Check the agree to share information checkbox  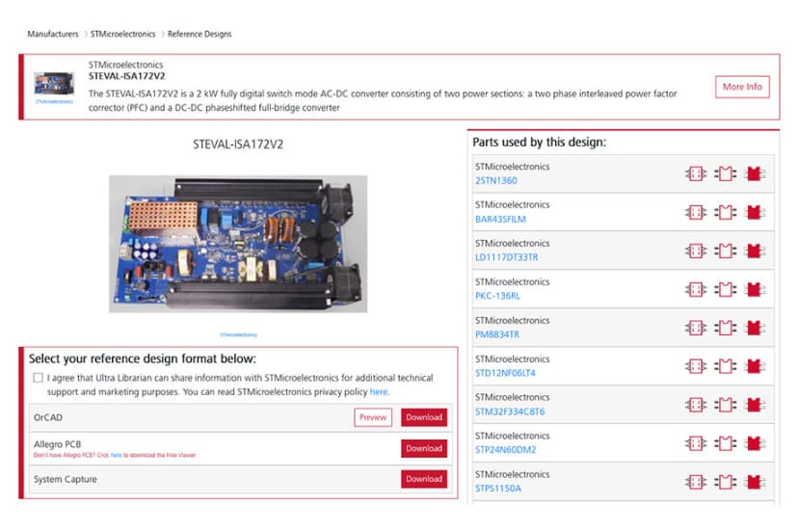tap(38, 379)
